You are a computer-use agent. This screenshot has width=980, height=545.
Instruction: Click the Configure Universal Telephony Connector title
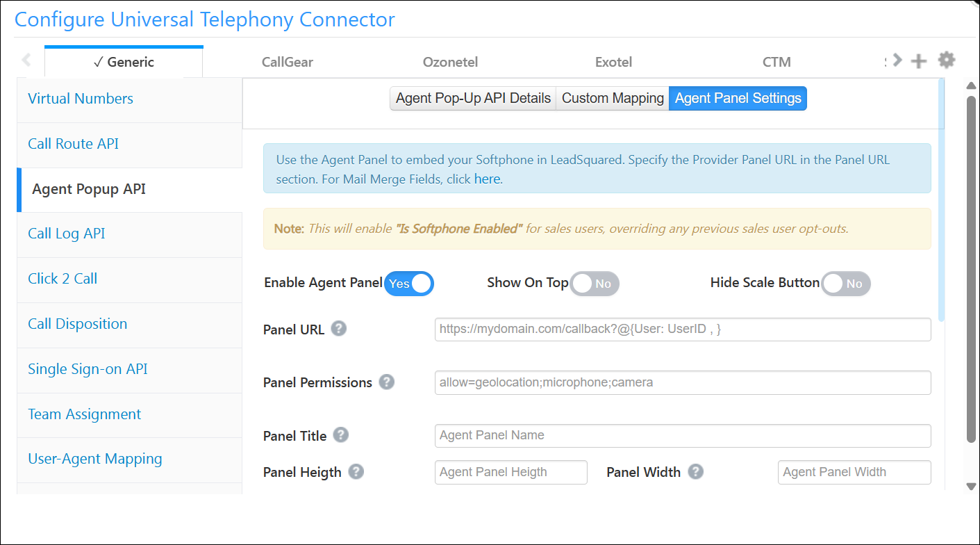[x=205, y=19]
